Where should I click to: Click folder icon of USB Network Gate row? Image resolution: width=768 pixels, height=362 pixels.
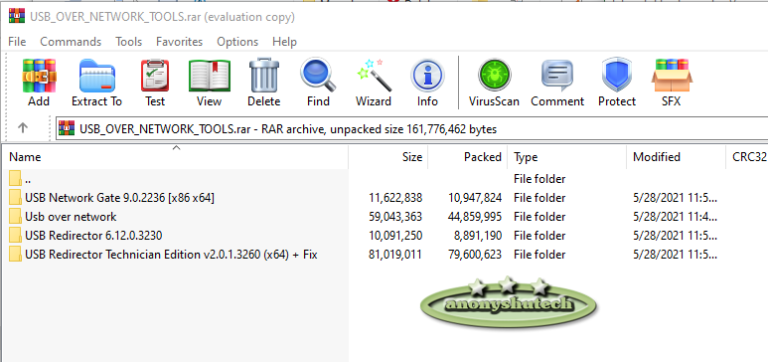[15, 198]
